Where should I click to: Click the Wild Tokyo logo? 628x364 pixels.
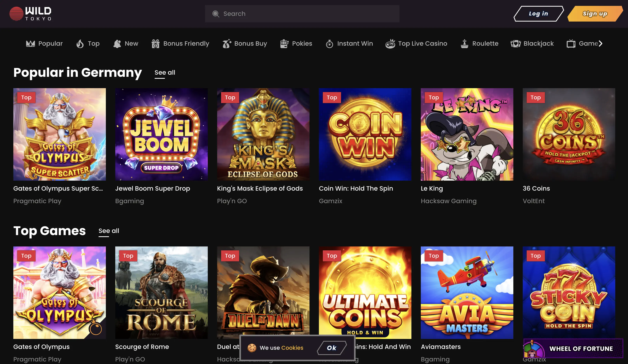30,14
